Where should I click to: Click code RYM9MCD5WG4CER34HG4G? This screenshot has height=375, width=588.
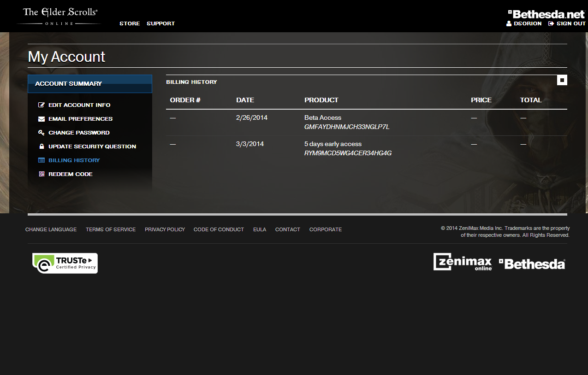[x=348, y=153]
